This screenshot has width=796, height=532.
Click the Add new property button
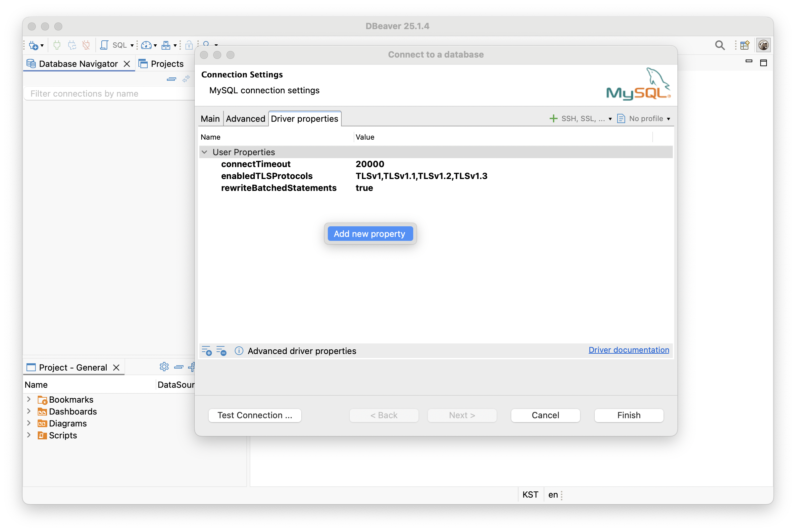pyautogui.click(x=370, y=234)
